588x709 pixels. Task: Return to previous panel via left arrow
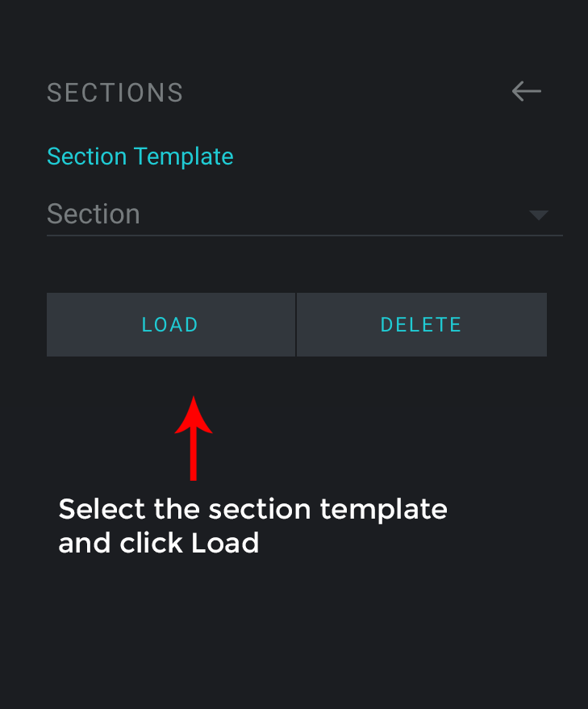point(527,92)
